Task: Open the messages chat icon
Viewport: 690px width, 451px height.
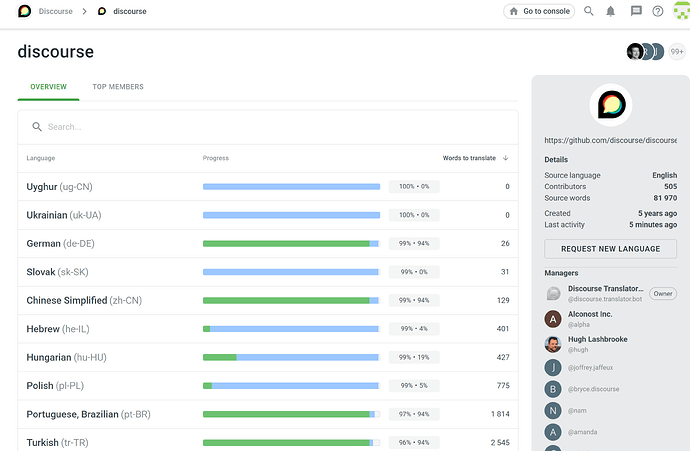Action: [x=636, y=11]
